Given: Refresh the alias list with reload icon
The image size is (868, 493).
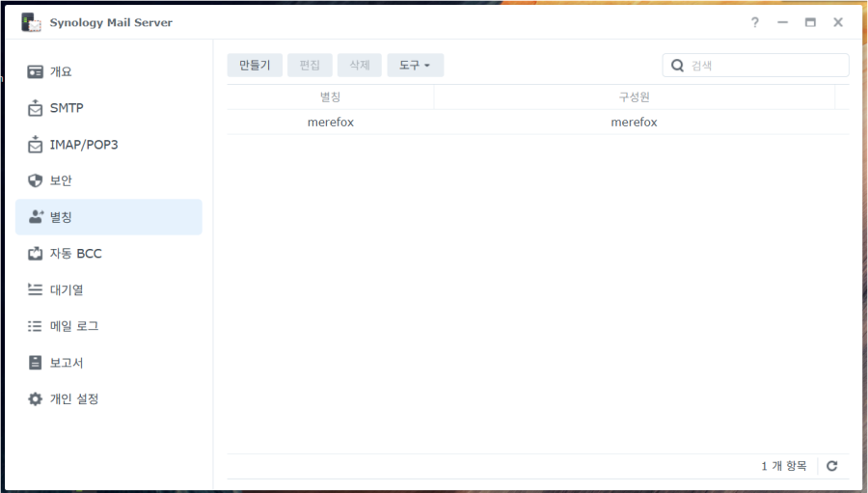Looking at the screenshot, I should click(x=831, y=466).
